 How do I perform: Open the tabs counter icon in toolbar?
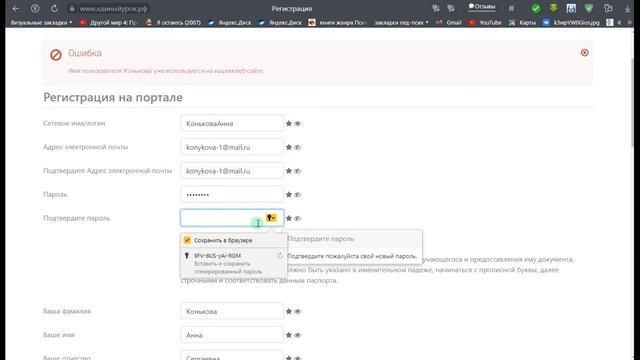pos(608,9)
